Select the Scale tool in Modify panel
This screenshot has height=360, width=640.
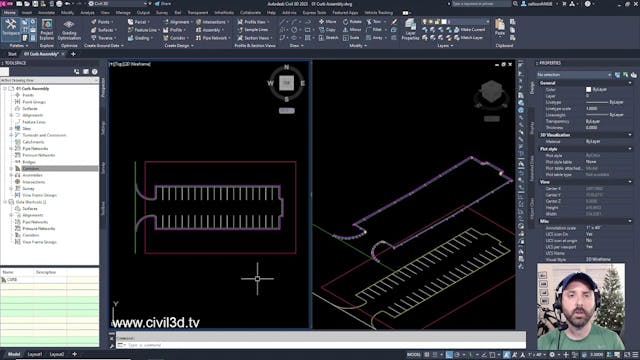tap(351, 38)
